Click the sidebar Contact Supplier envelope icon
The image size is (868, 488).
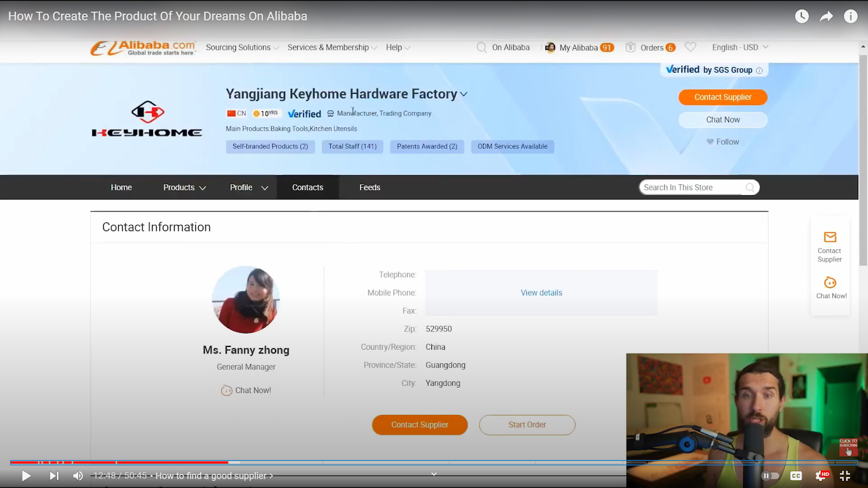tap(830, 237)
